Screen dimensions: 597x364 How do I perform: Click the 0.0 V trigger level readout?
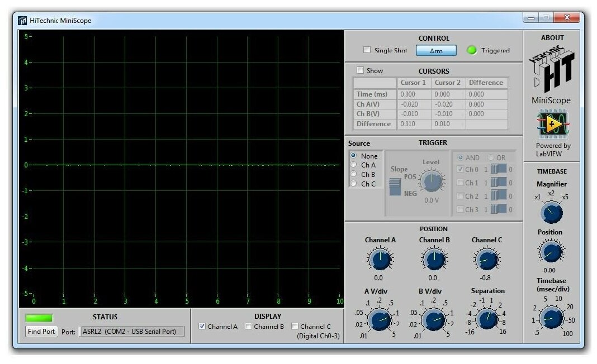pyautogui.click(x=432, y=200)
